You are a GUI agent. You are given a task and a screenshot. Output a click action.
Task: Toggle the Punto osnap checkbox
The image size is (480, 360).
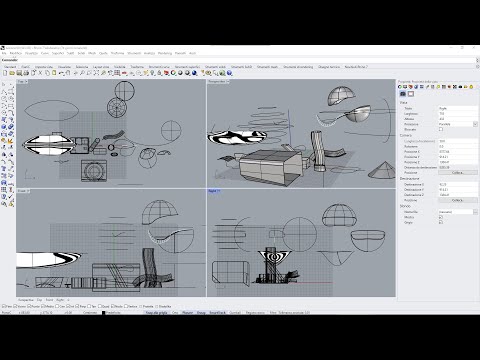(x=29, y=306)
